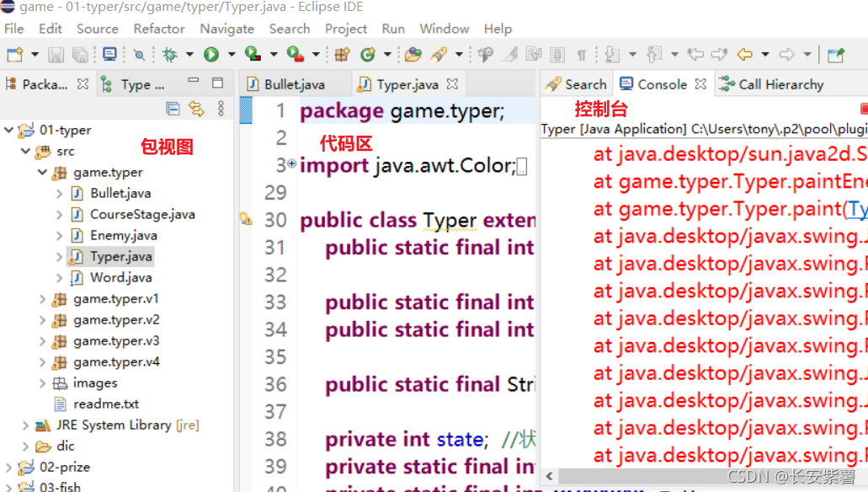Open the Navigate menu
The image size is (868, 492).
pos(227,29)
